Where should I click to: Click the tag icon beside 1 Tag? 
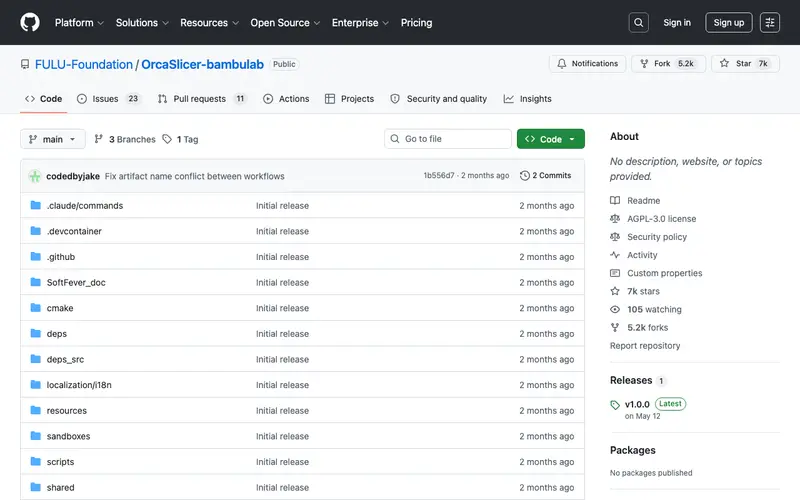167,139
